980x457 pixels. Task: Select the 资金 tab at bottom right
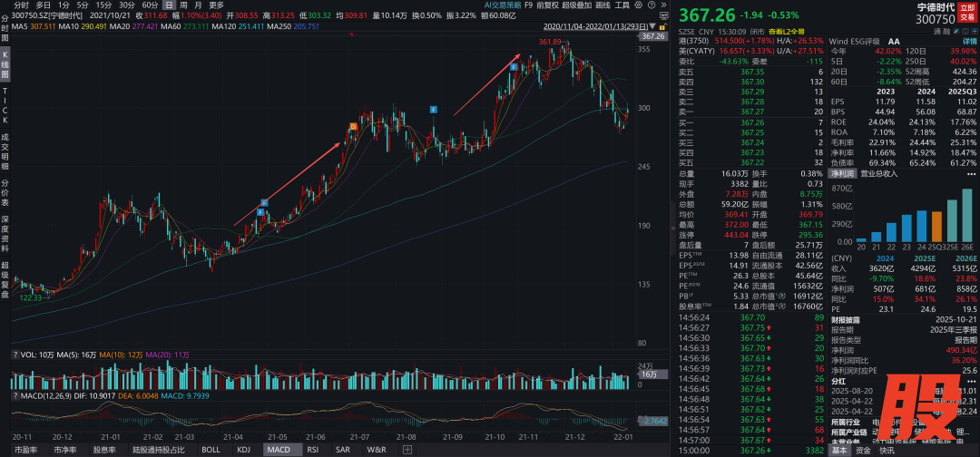pyautogui.click(x=863, y=450)
